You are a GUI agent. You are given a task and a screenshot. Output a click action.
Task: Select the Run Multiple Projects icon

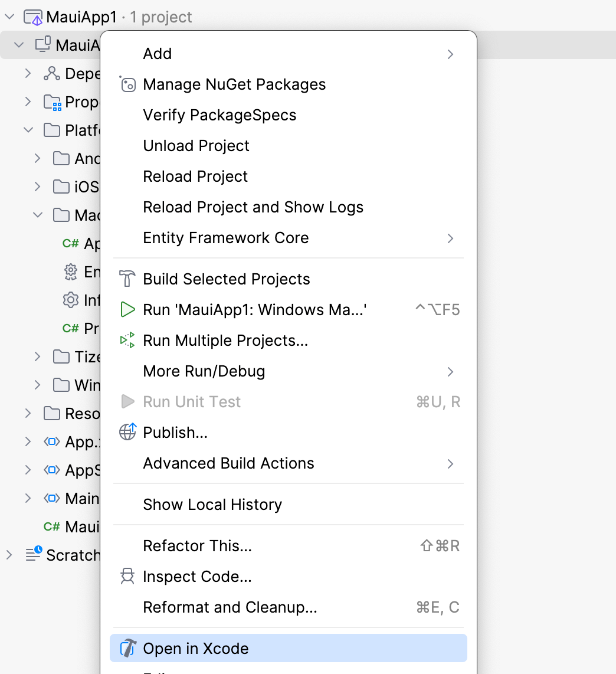pos(127,340)
